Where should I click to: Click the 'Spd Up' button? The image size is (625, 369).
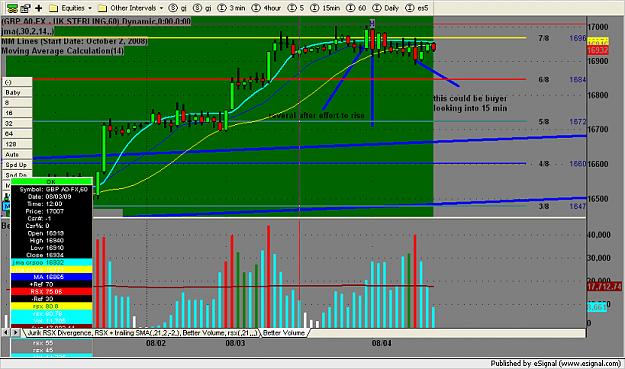pyautogui.click(x=17, y=165)
